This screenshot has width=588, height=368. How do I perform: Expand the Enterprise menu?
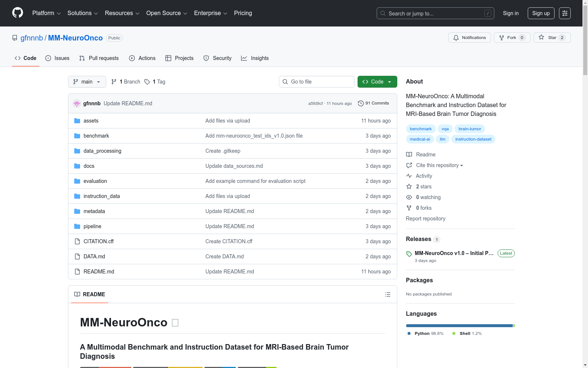pos(211,13)
